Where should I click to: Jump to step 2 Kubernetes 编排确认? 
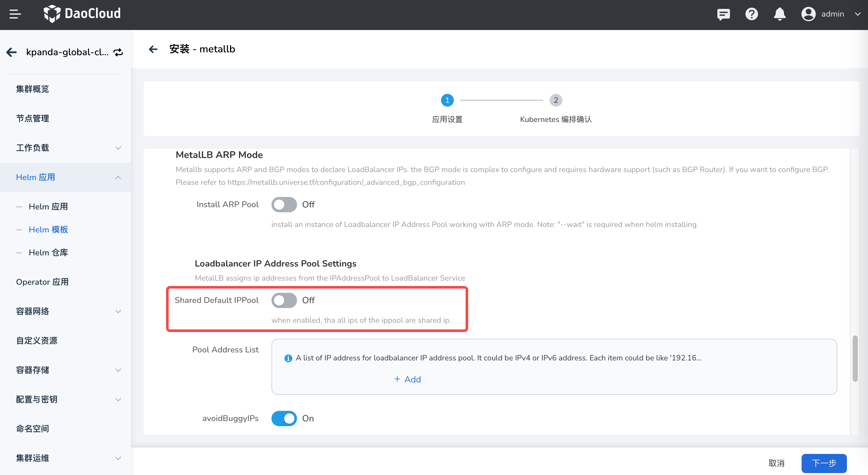coord(555,100)
